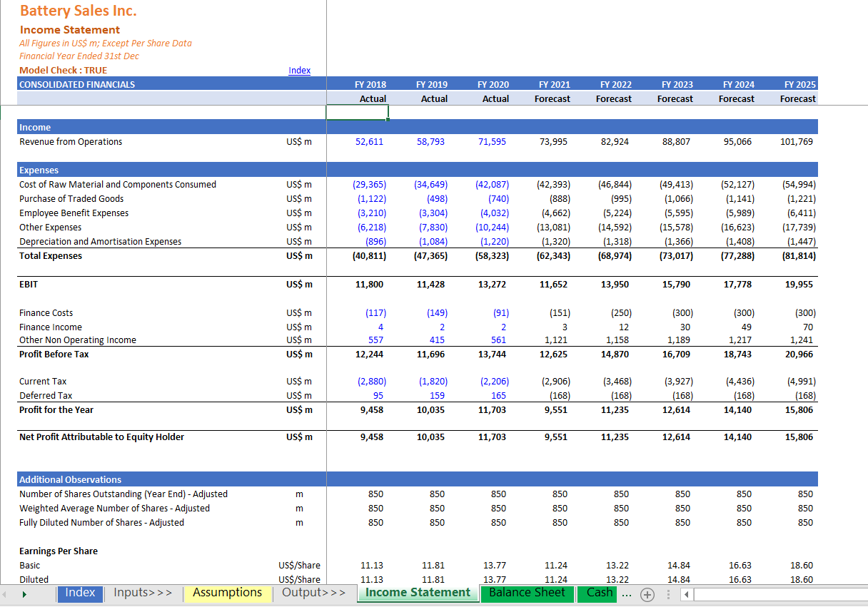
Task: Show more sheet tabs via ellipsis
Action: 628,594
